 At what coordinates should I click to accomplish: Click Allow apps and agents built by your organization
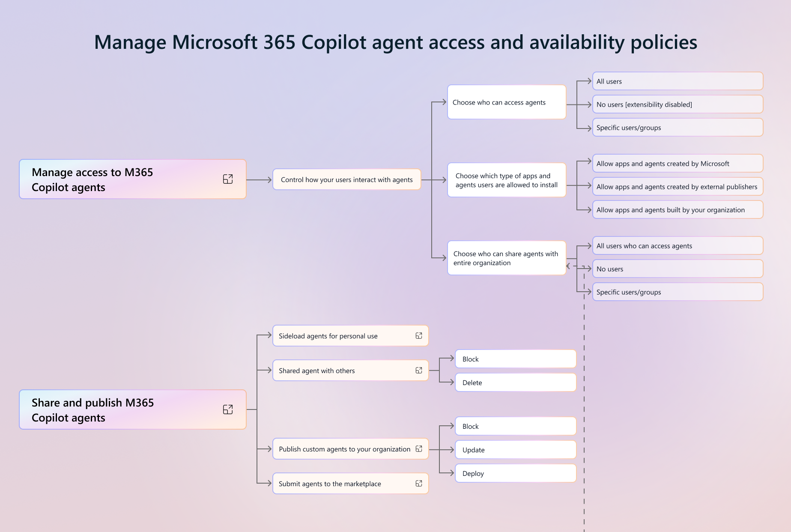coord(677,210)
